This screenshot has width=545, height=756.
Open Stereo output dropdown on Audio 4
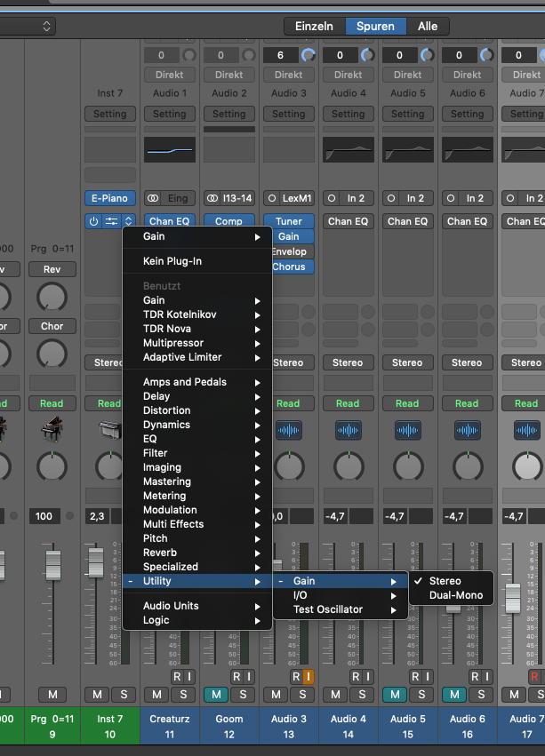click(x=348, y=362)
